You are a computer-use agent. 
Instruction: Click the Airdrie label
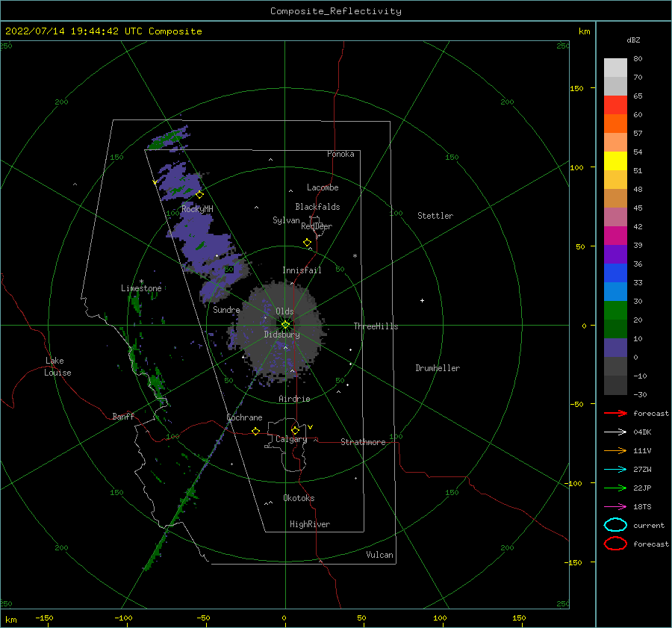point(294,399)
